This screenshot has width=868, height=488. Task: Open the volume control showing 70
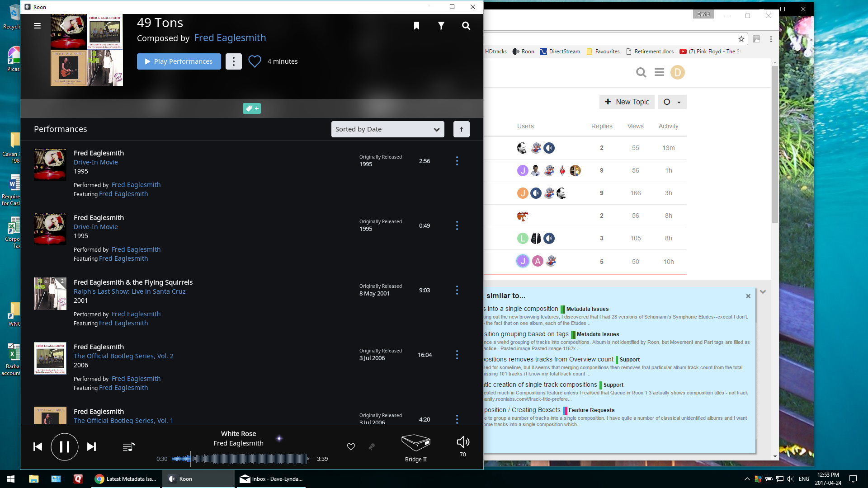[463, 446]
